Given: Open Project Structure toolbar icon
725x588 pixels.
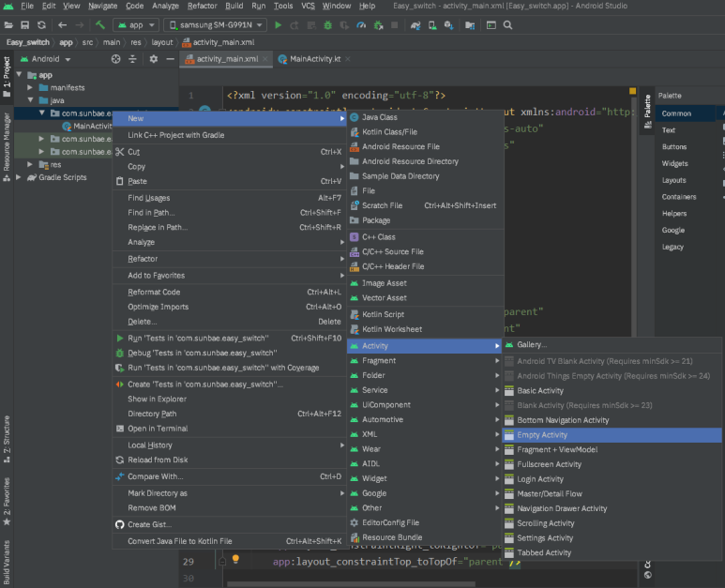Looking at the screenshot, I should click(x=470, y=25).
